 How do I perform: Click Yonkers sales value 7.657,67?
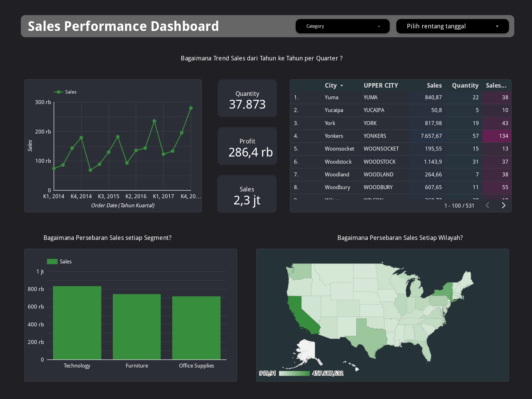pos(431,136)
